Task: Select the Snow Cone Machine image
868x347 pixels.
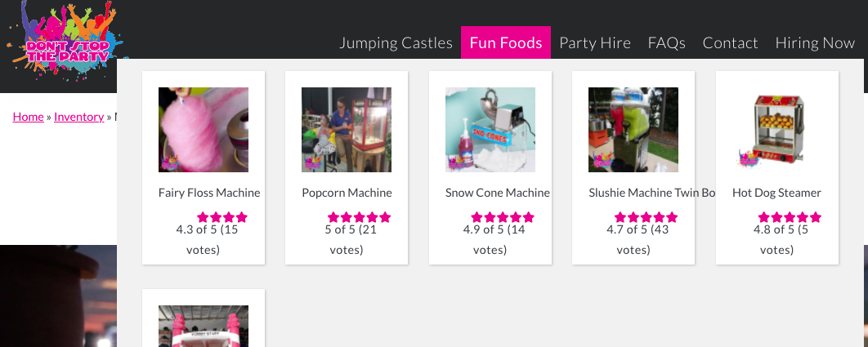Action: coord(490,130)
